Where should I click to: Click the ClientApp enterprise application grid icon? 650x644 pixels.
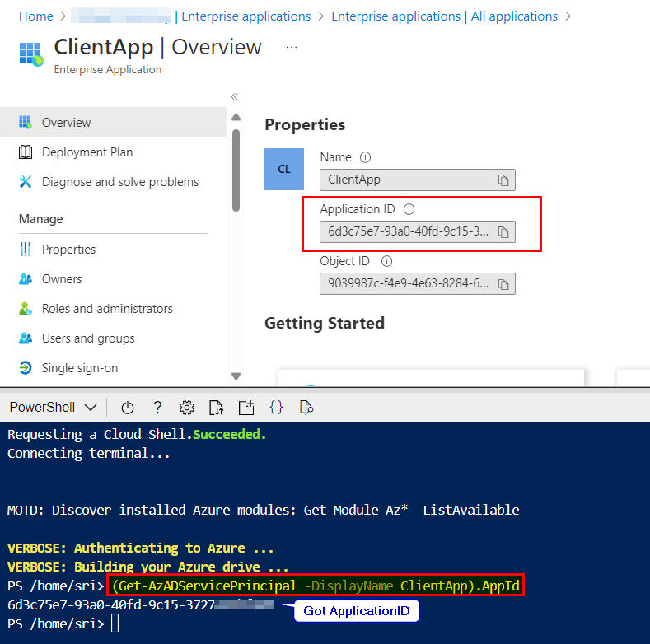point(31,54)
